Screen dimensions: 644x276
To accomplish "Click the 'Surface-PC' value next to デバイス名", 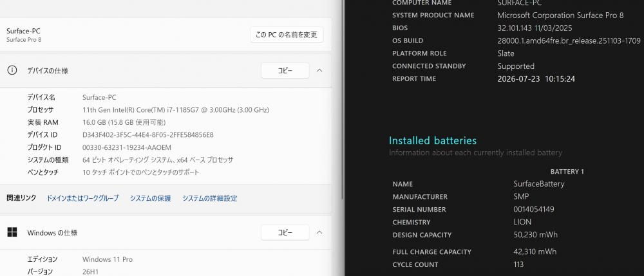I will pos(99,97).
